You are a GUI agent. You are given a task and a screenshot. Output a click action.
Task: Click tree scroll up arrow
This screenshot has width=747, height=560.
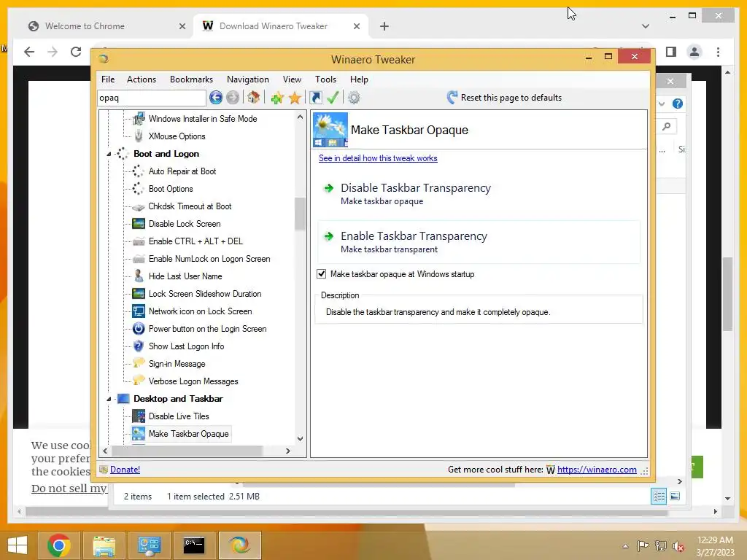point(300,117)
